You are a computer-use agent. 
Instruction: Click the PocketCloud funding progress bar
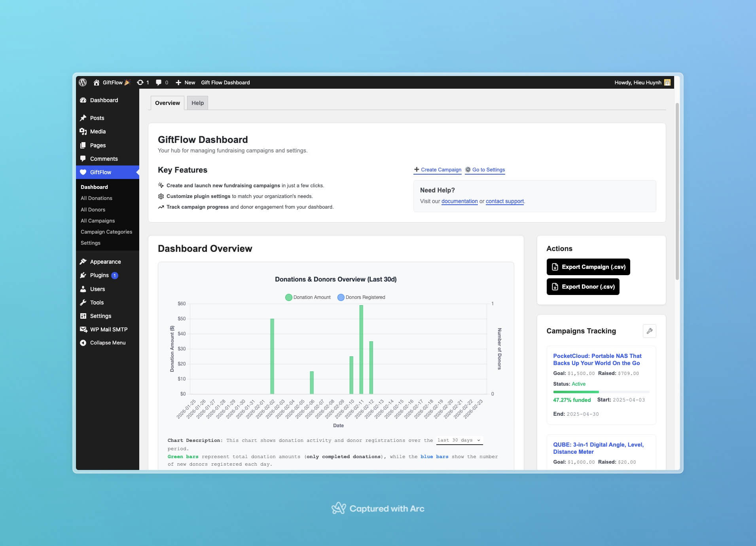(601, 392)
